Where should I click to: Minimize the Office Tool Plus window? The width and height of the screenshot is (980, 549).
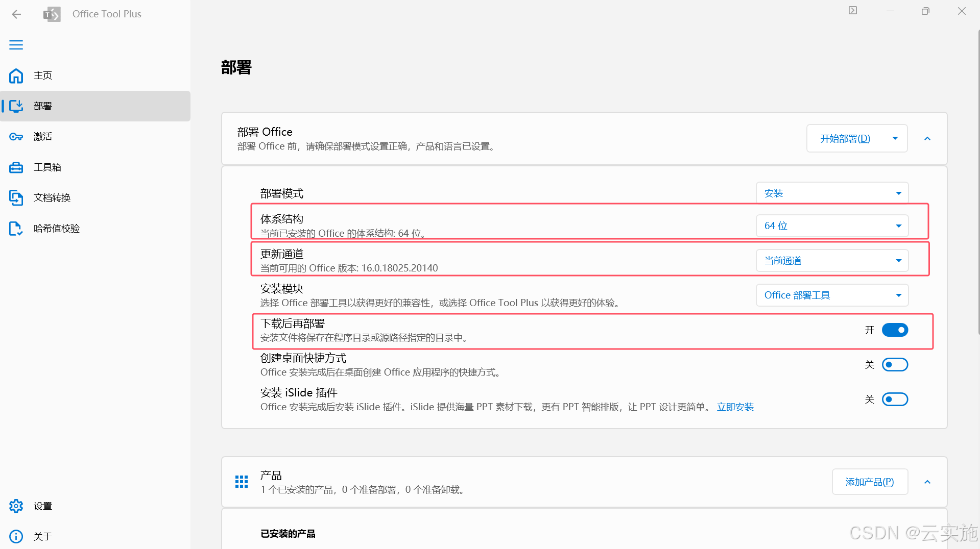pyautogui.click(x=890, y=11)
